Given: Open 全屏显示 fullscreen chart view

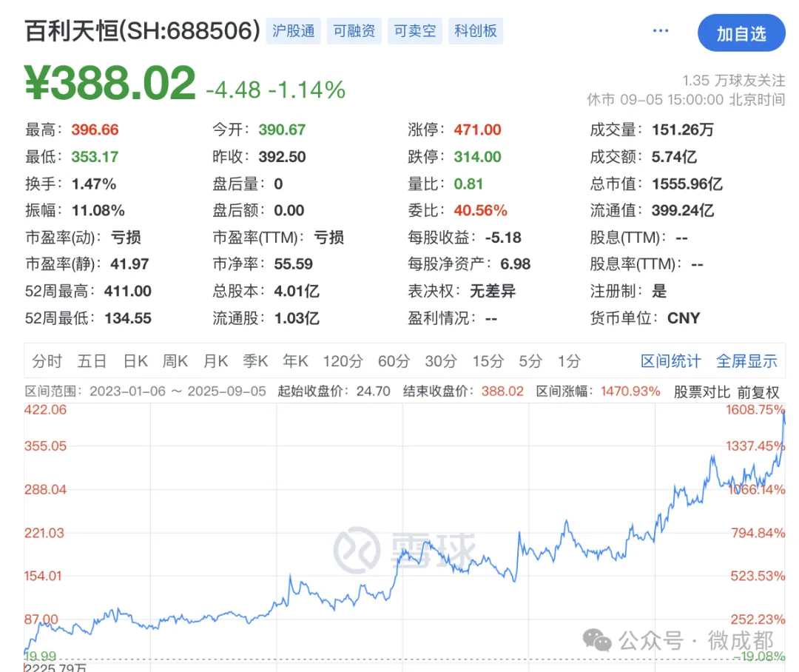Looking at the screenshot, I should point(746,361).
